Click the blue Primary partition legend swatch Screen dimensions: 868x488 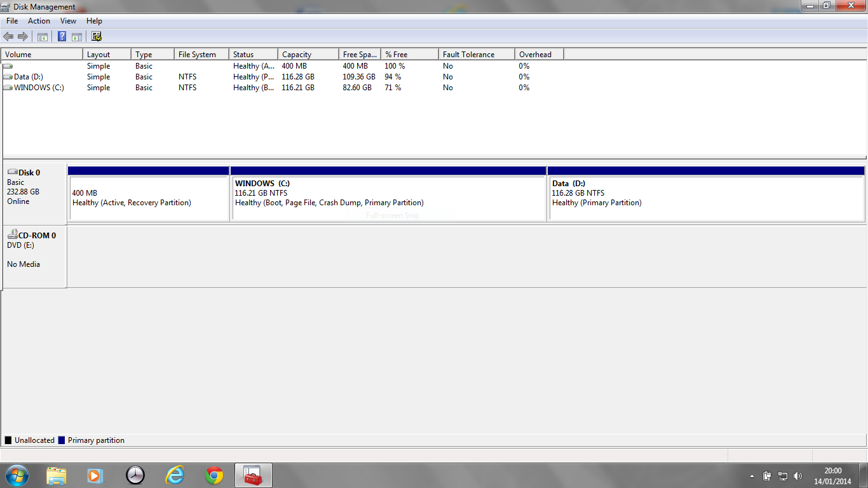[62, 440]
